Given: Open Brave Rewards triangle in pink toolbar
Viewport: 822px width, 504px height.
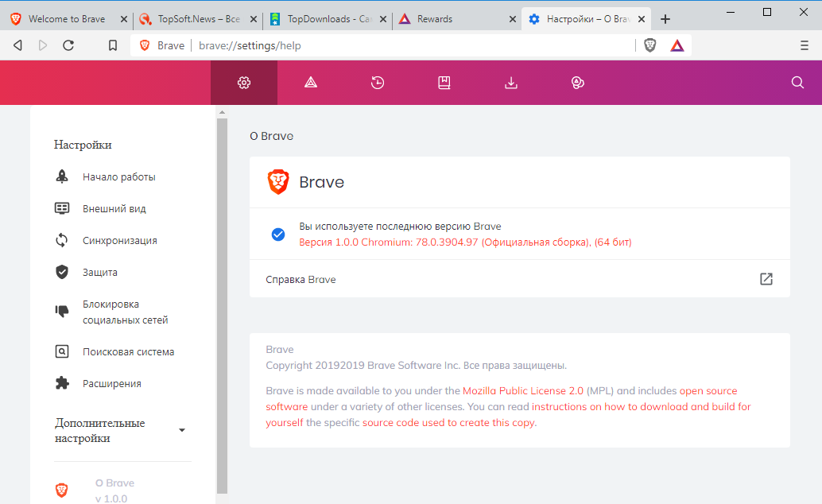Looking at the screenshot, I should (311, 83).
